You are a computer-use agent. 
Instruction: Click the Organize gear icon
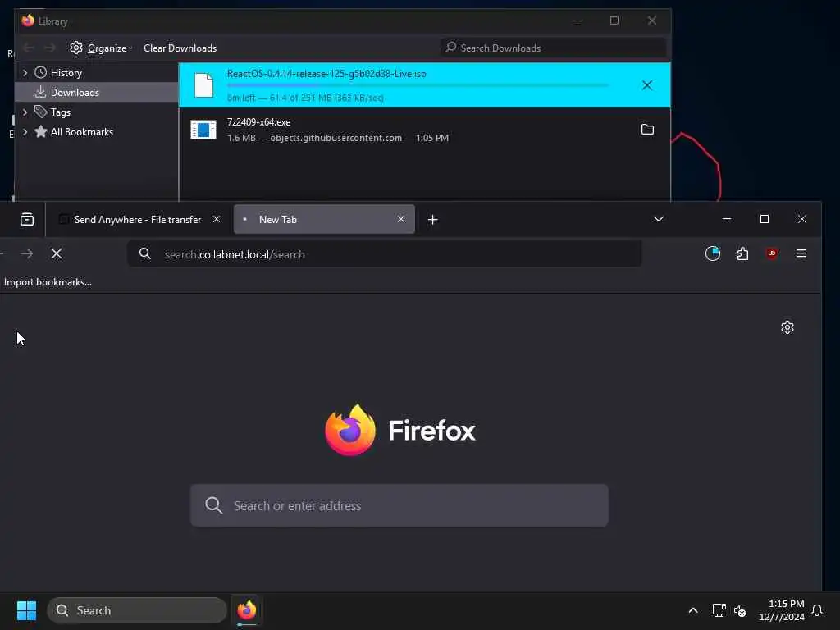(76, 48)
